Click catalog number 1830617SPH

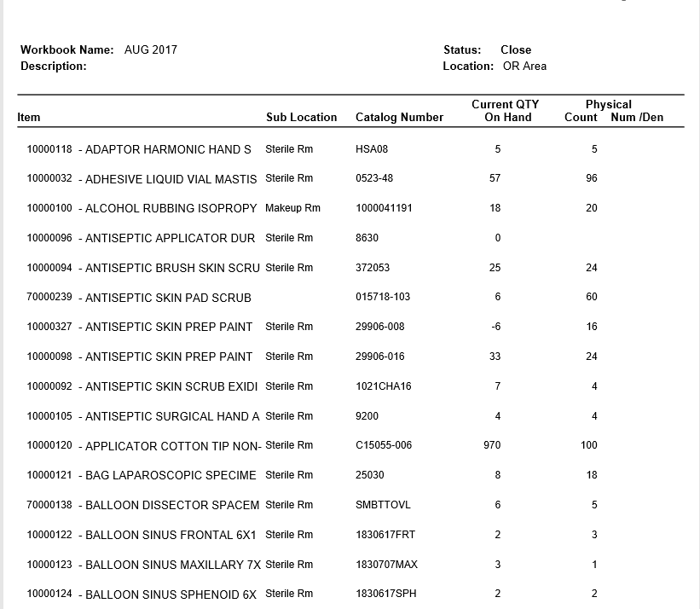(385, 594)
